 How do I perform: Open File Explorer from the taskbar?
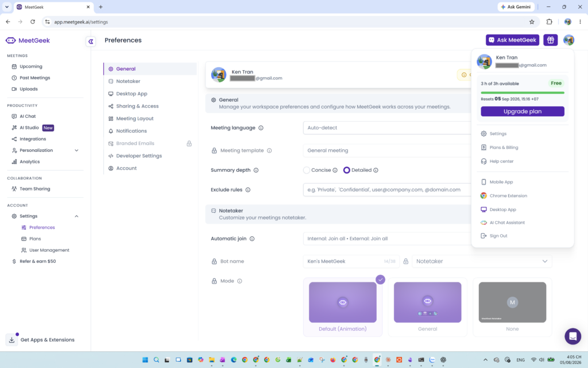(211, 360)
